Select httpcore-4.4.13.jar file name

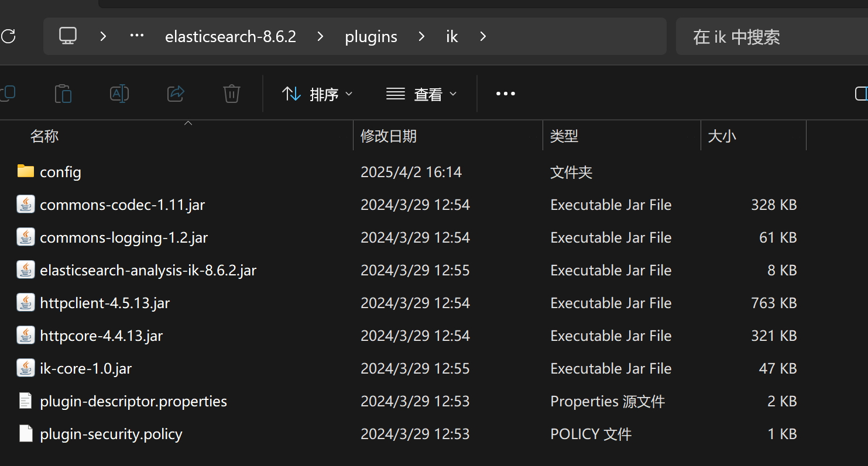point(101,336)
